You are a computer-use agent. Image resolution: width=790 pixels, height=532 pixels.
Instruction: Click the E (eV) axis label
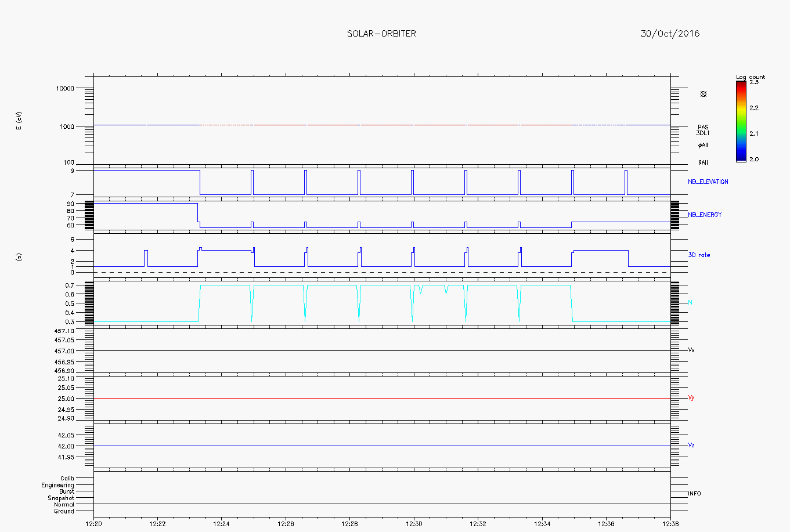coord(19,121)
